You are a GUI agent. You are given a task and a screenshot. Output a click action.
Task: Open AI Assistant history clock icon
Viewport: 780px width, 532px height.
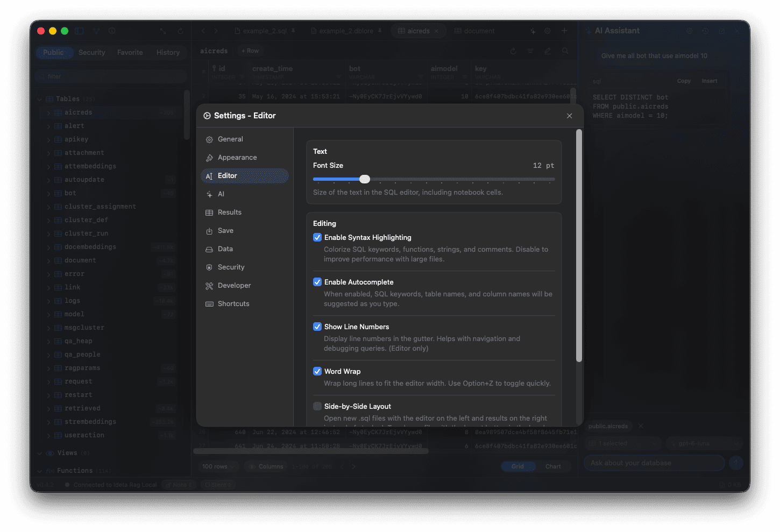click(x=705, y=31)
